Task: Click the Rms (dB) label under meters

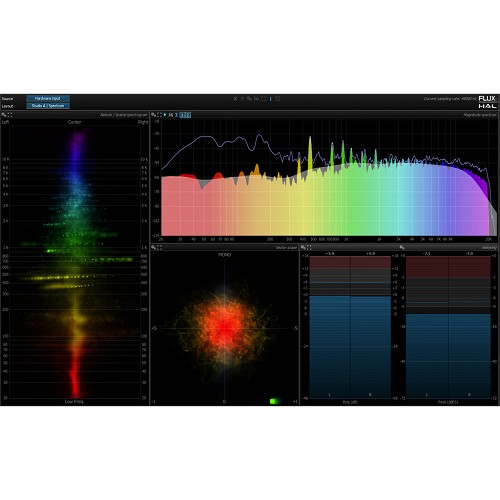Action: [350, 402]
